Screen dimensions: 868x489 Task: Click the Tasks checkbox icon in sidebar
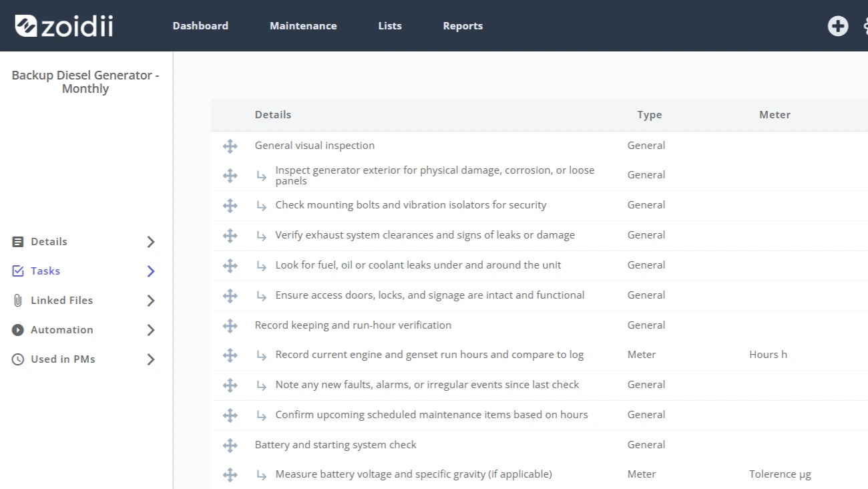point(18,271)
